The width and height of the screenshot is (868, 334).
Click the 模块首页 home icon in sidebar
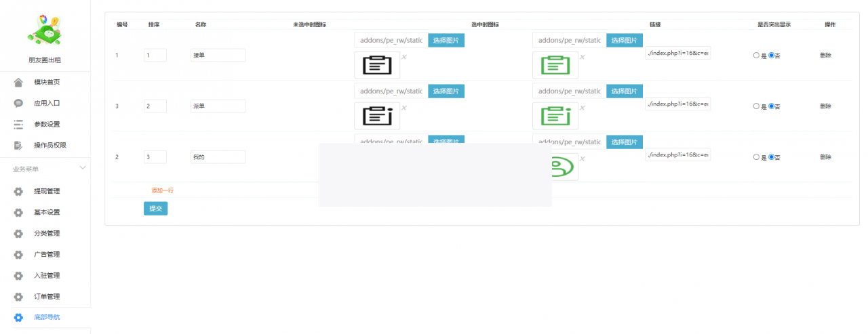click(x=18, y=82)
